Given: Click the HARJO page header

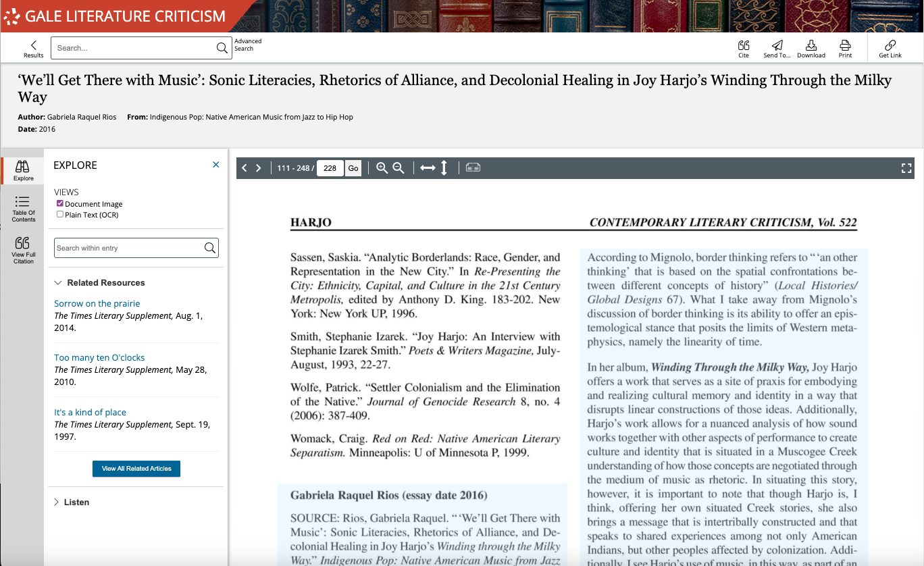Looking at the screenshot, I should pyautogui.click(x=311, y=222).
